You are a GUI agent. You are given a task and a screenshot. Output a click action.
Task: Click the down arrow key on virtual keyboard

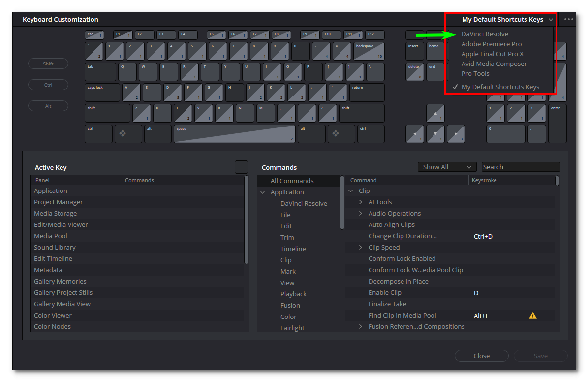point(435,134)
